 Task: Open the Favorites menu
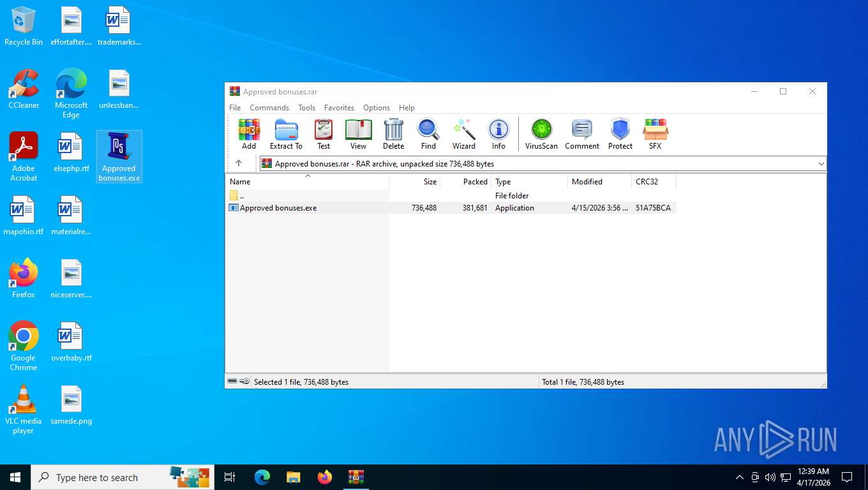(339, 108)
